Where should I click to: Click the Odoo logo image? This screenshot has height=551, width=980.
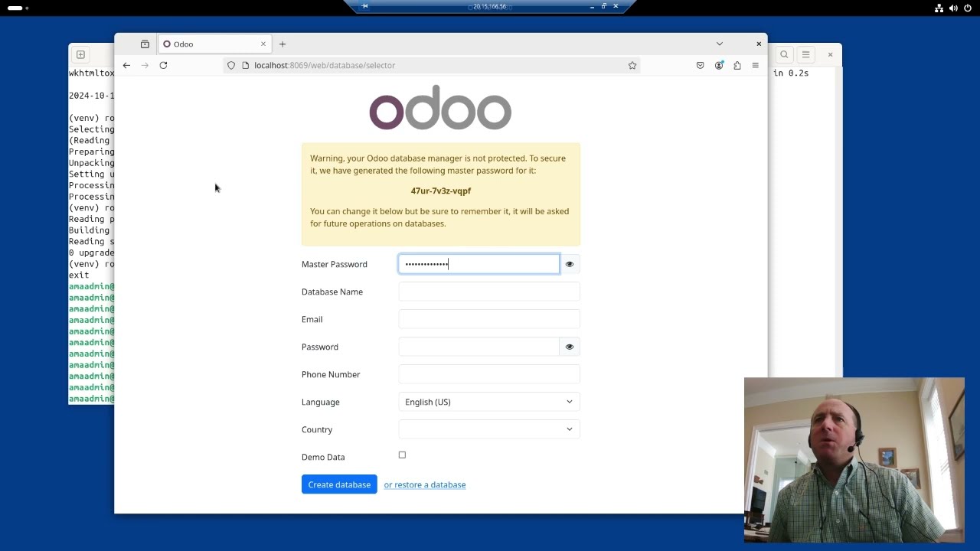(440, 107)
